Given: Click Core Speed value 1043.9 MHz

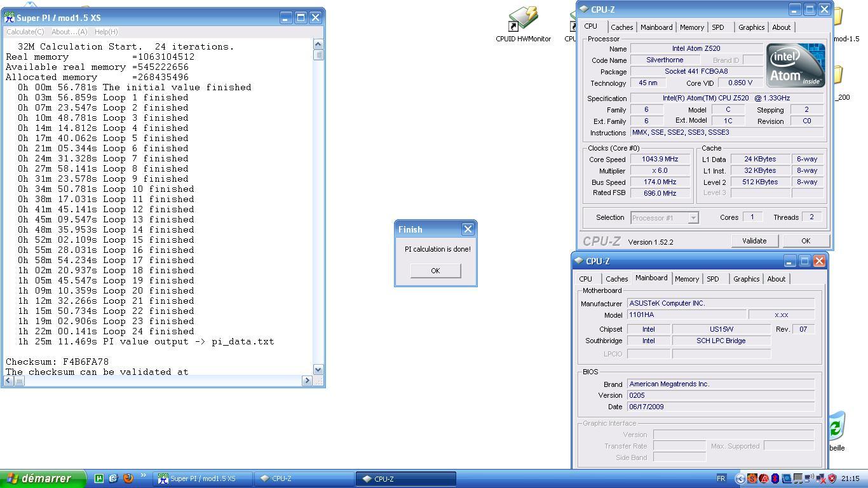Looking at the screenshot, I should click(660, 159).
